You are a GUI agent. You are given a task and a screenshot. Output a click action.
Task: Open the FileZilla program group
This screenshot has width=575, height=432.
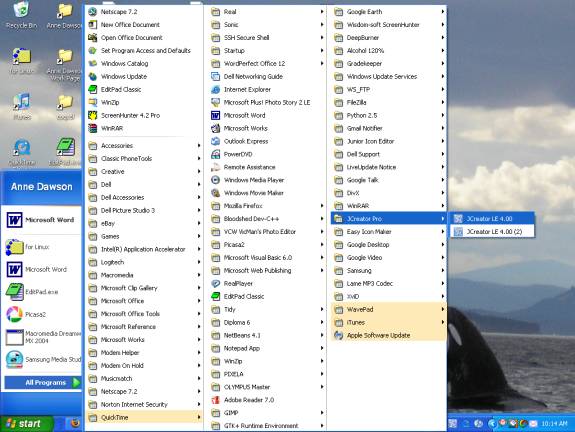388,102
